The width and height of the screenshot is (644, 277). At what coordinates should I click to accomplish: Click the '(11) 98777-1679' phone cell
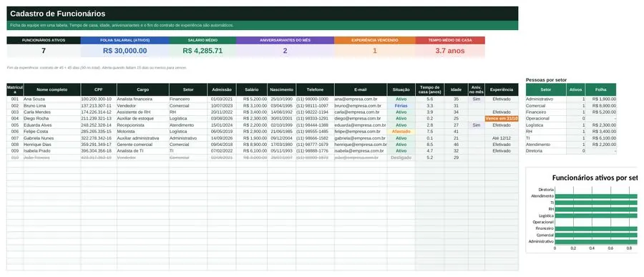pos(315,145)
